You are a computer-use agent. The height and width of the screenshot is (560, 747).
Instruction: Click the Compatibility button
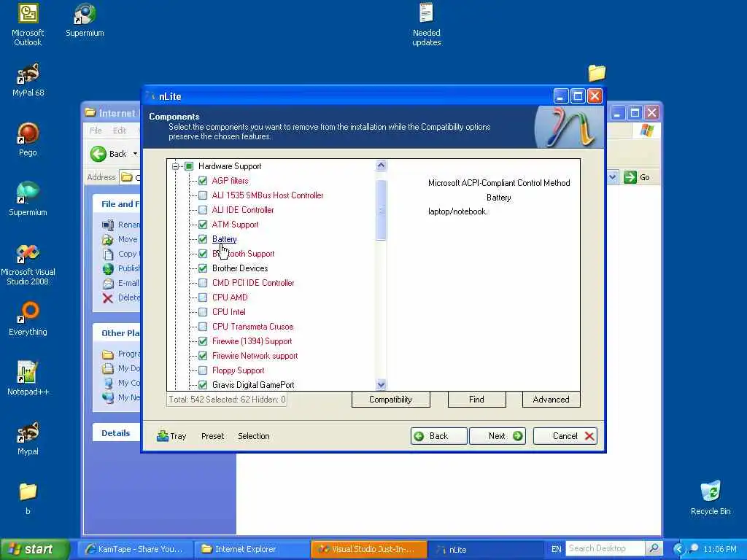[x=391, y=400]
